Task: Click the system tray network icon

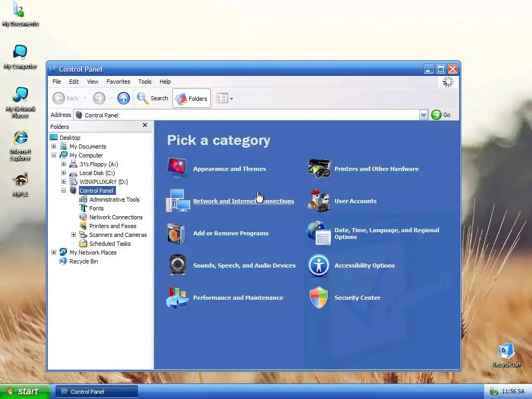Action: [x=494, y=392]
